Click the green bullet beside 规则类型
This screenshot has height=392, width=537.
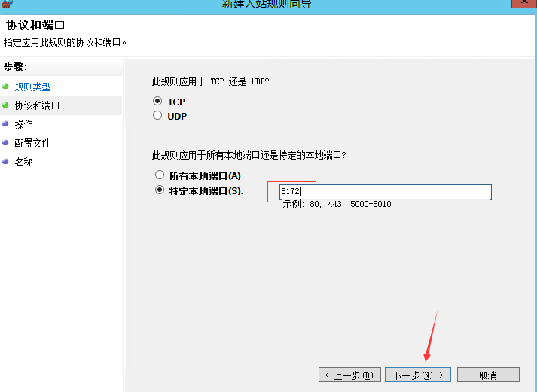click(5, 87)
